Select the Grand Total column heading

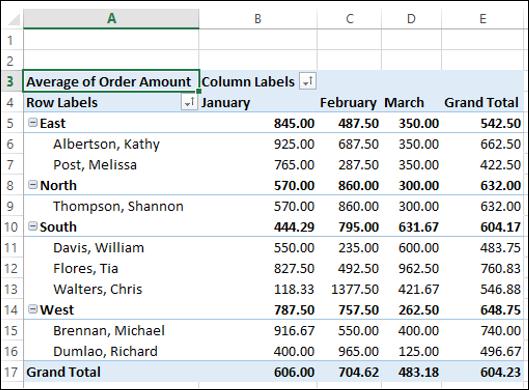click(482, 102)
